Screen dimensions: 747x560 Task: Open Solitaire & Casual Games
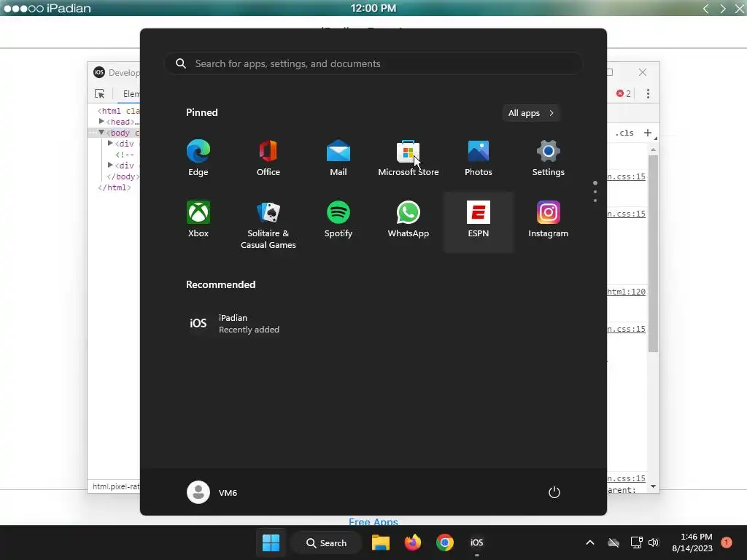point(268,225)
